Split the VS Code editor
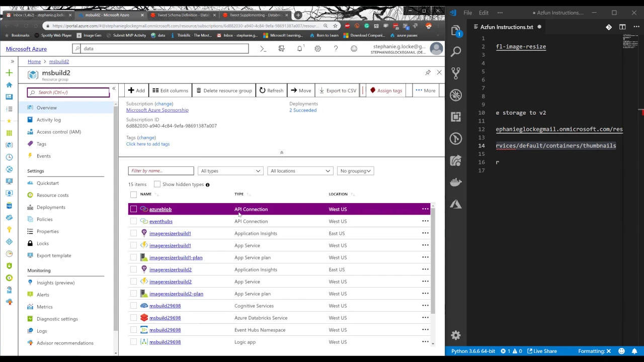This screenshot has width=644, height=362. point(622,27)
